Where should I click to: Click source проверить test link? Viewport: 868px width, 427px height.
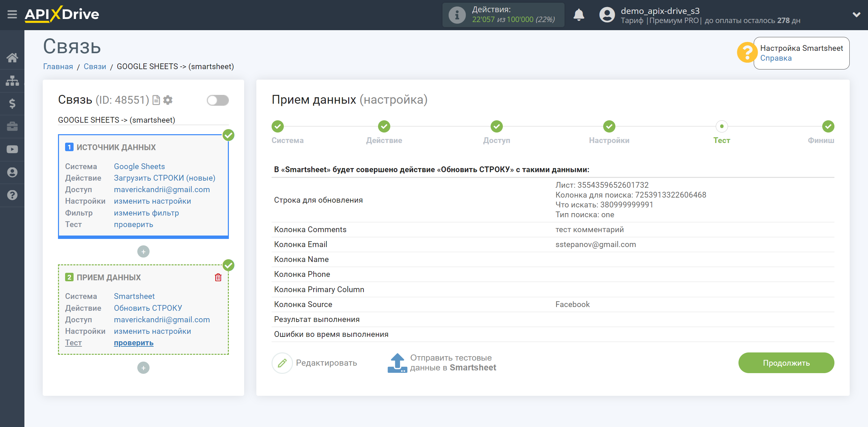point(134,224)
